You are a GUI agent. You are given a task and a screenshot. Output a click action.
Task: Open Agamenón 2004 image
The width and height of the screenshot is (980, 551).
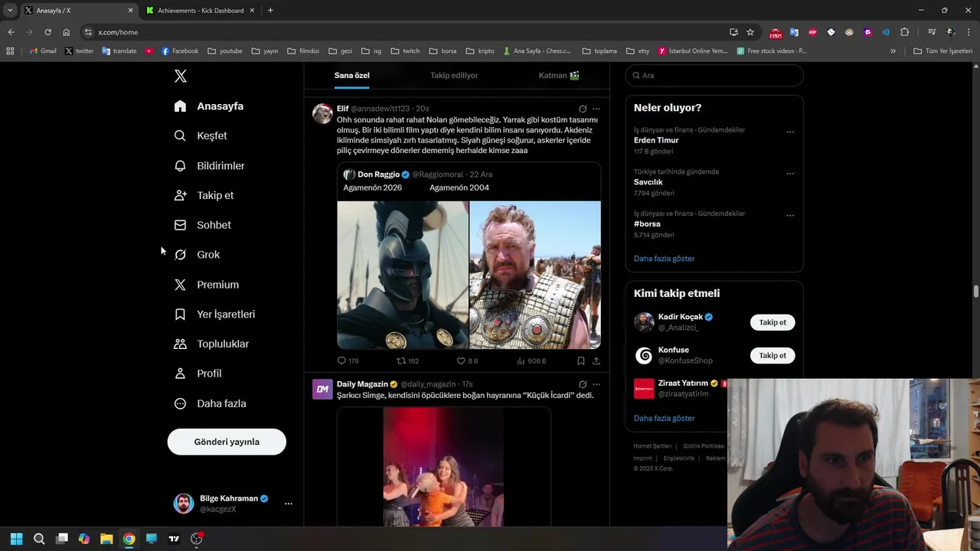click(535, 275)
